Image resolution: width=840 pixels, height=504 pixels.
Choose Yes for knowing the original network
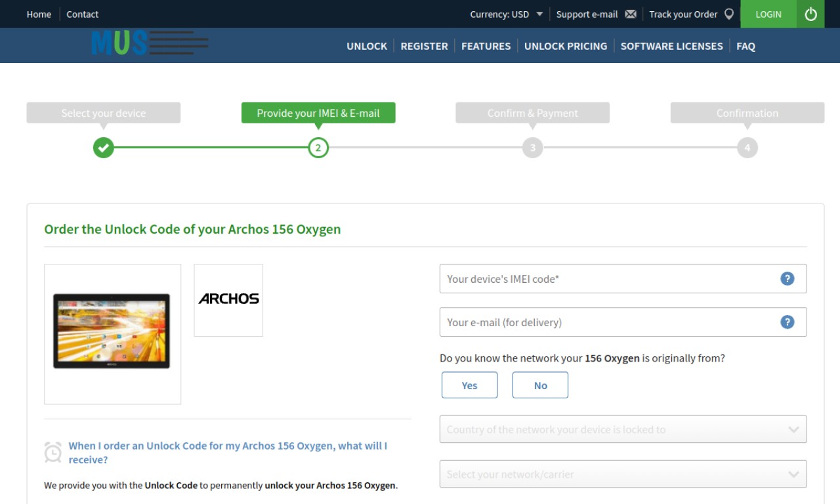469,385
